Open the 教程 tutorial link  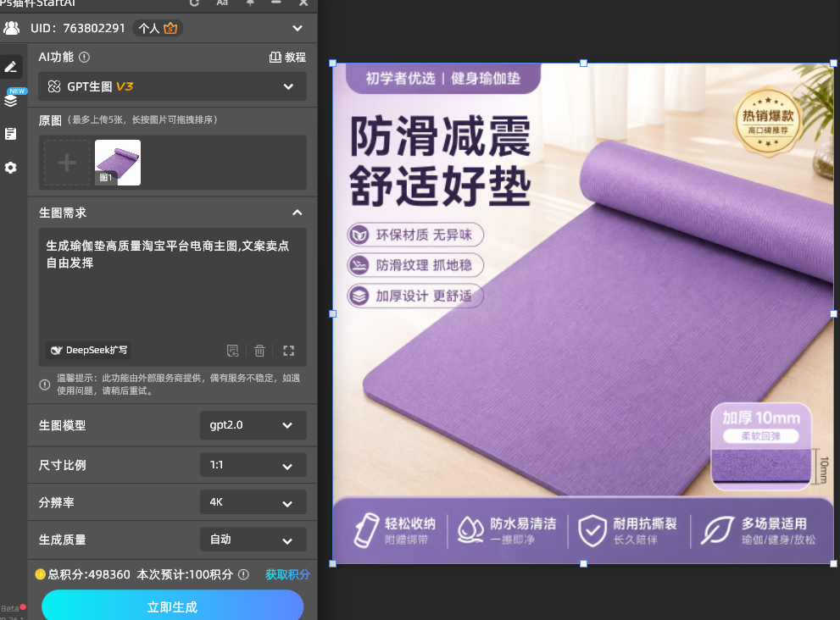click(x=287, y=58)
